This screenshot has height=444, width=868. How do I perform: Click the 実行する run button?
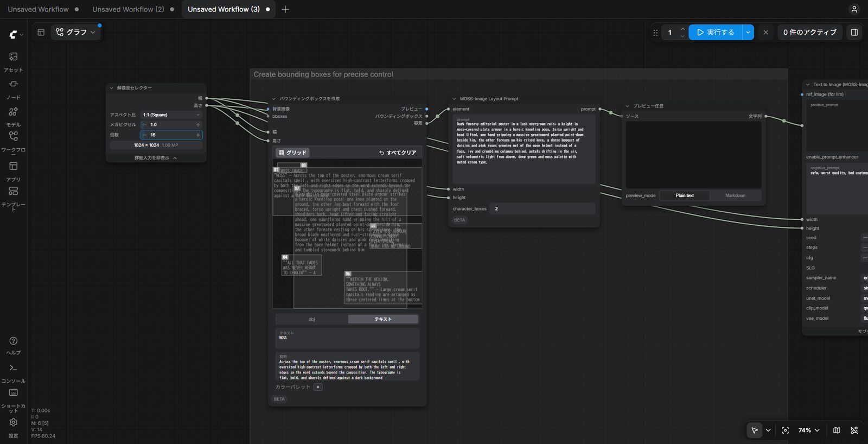[x=716, y=32]
